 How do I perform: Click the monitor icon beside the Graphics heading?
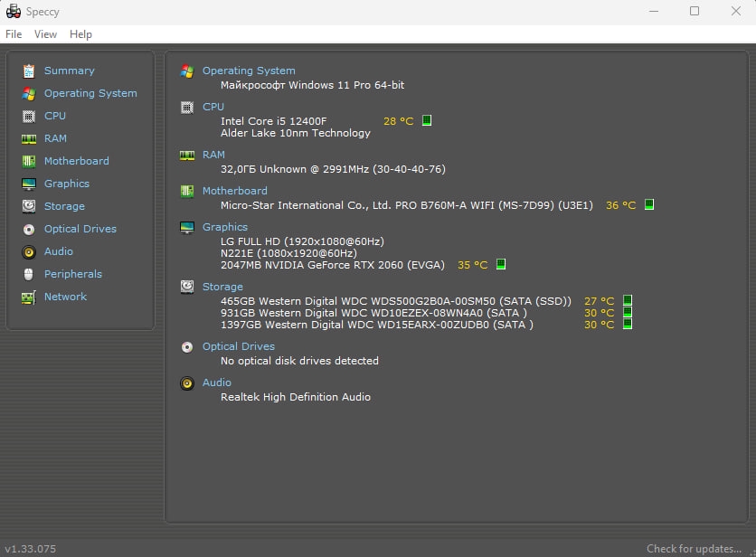[x=187, y=227]
